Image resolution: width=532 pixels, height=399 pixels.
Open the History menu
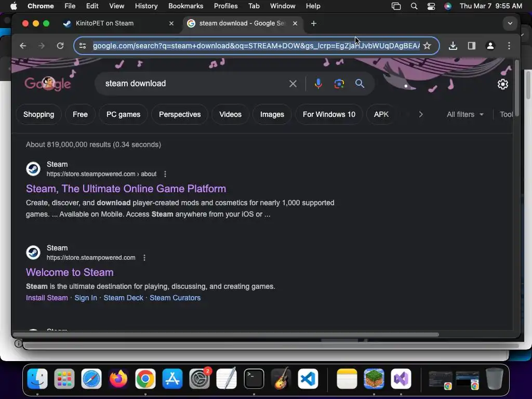tap(146, 6)
